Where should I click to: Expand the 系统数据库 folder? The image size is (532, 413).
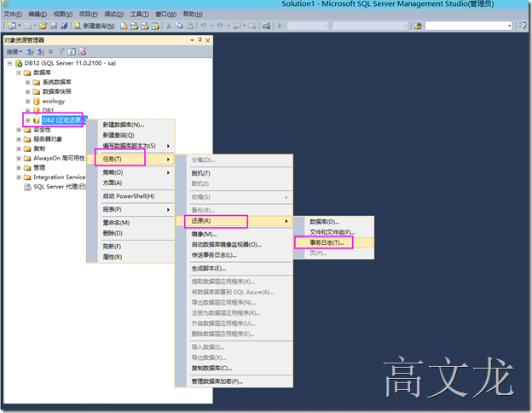coord(28,82)
